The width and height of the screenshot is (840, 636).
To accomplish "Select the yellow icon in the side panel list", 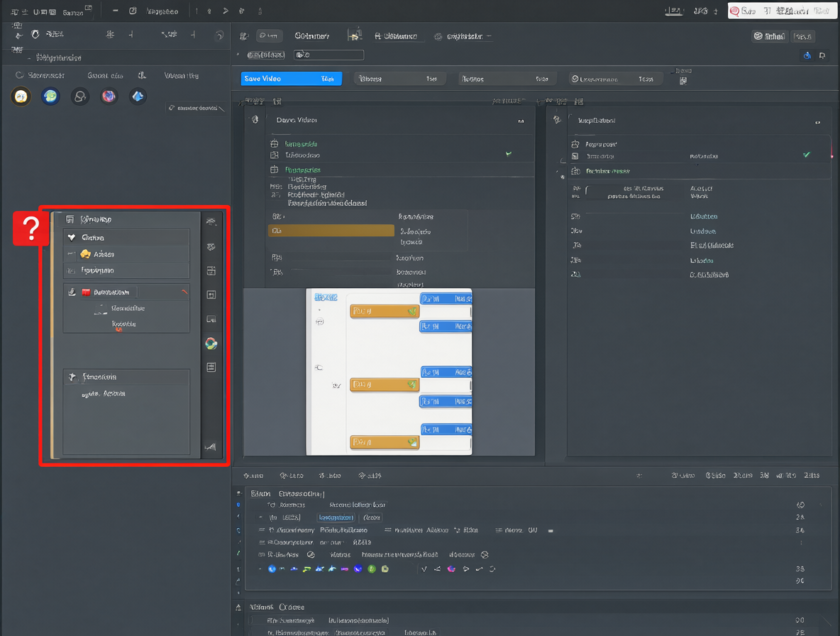I will coord(85,254).
